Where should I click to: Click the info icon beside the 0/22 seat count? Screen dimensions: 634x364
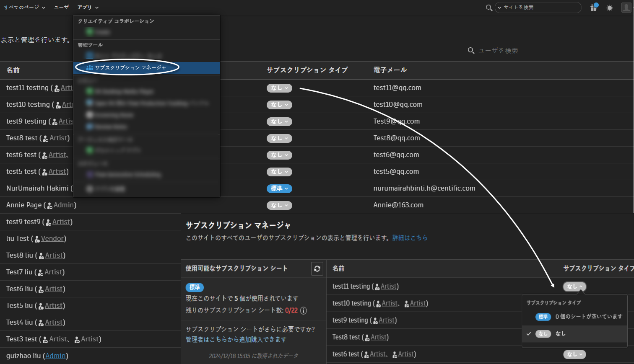tap(304, 310)
